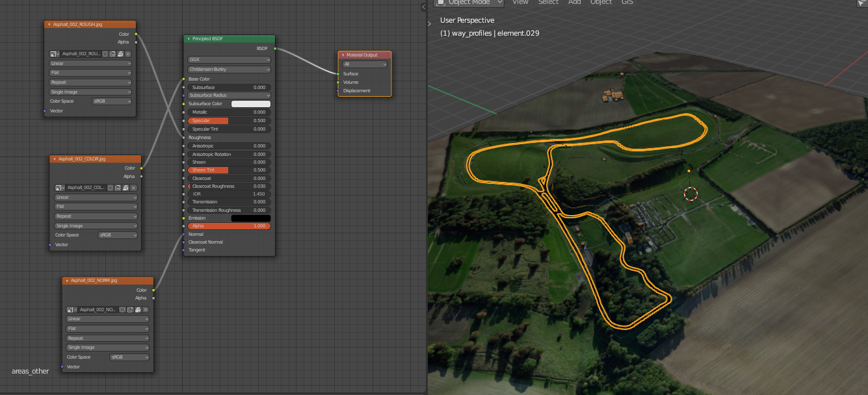Open the GIS menu
This screenshot has height=395, width=868.
(x=627, y=3)
